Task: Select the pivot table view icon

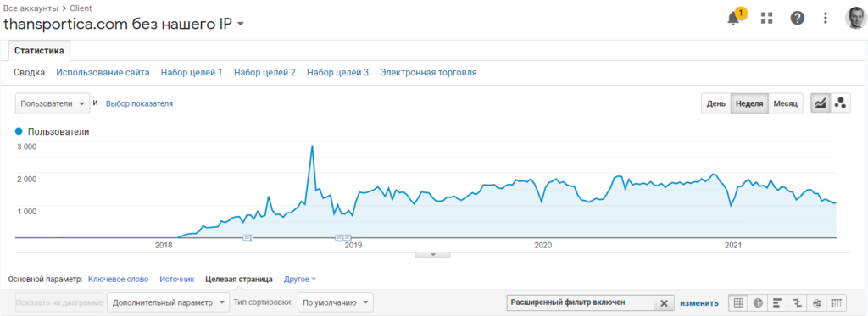Action: coord(837,302)
